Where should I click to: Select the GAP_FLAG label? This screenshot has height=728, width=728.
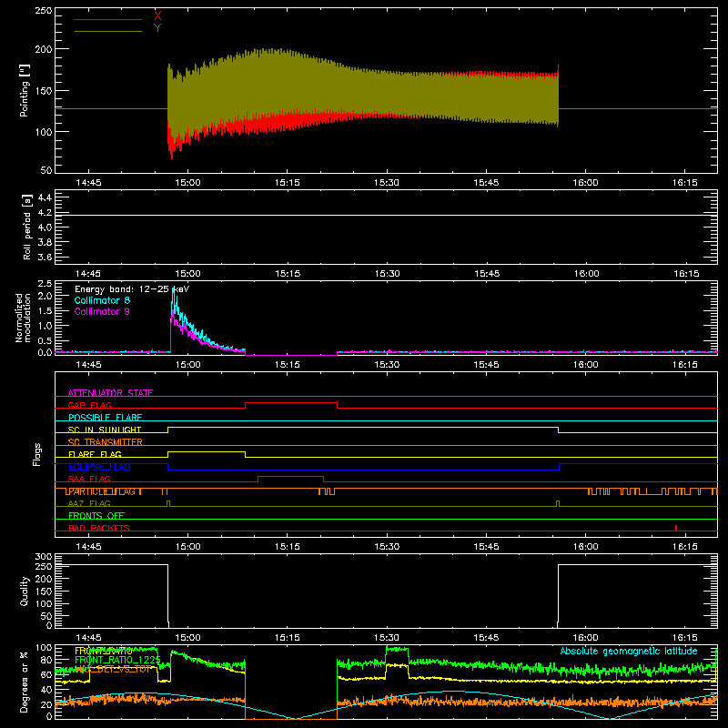tap(89, 405)
